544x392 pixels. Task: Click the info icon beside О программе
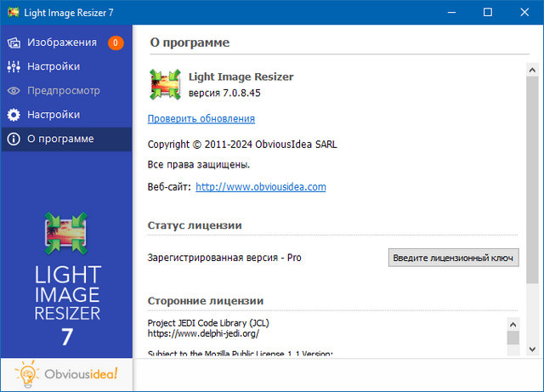[x=14, y=139]
